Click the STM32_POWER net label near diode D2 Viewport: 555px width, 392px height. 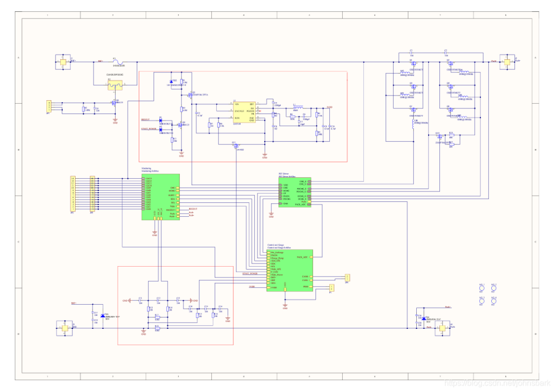click(x=149, y=129)
